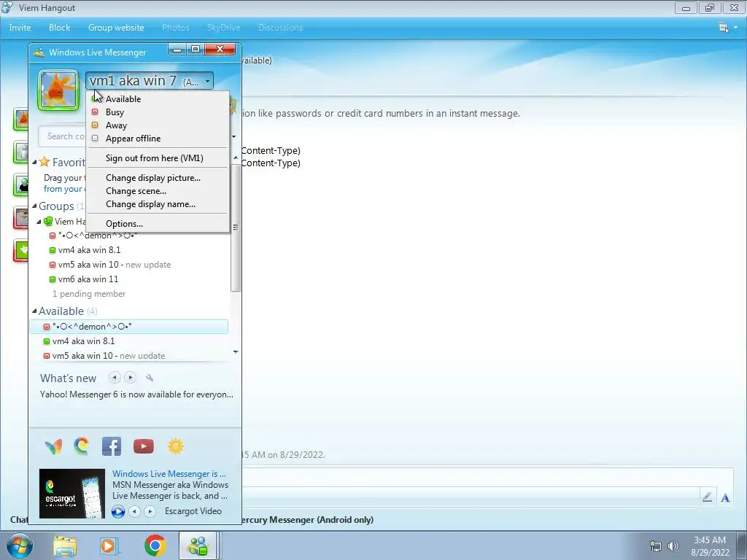The width and height of the screenshot is (747, 560).
Task: Open the weather sun icon
Action: pos(175,446)
